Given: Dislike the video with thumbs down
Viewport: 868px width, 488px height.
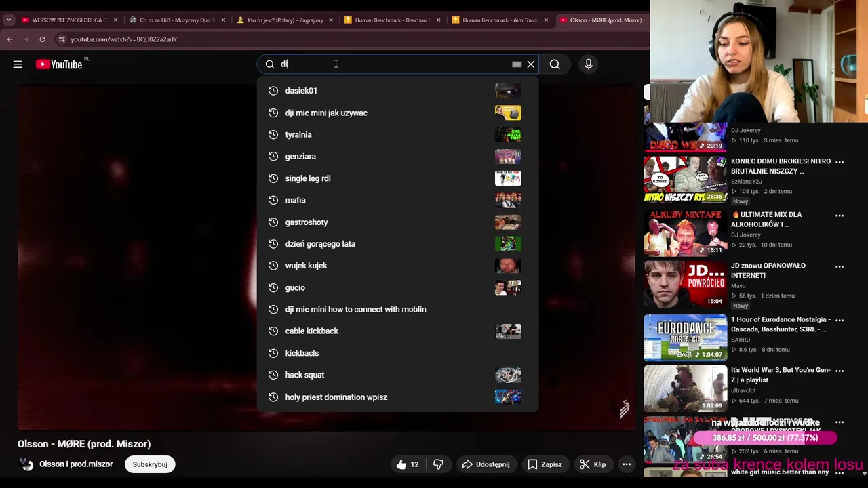Looking at the screenshot, I should pos(438,464).
